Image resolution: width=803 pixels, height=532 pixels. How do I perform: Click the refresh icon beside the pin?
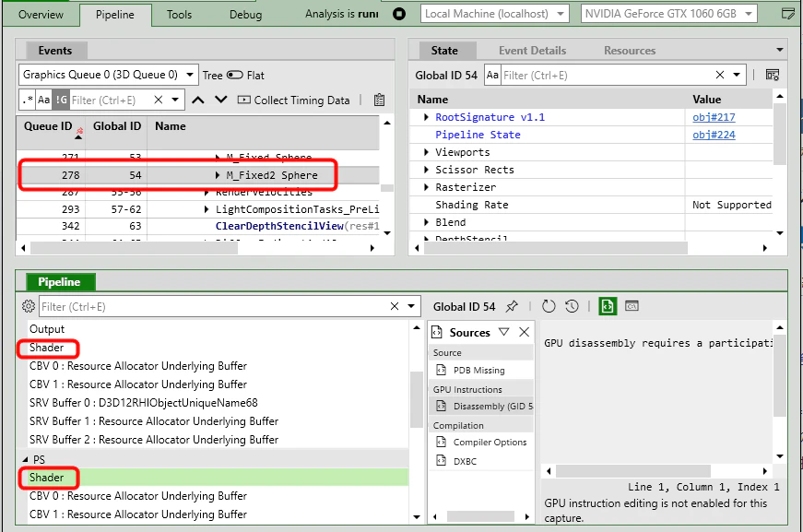point(549,306)
